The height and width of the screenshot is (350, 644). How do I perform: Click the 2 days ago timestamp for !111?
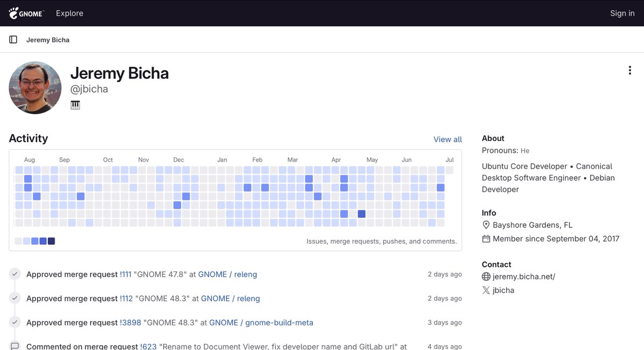[445, 274]
